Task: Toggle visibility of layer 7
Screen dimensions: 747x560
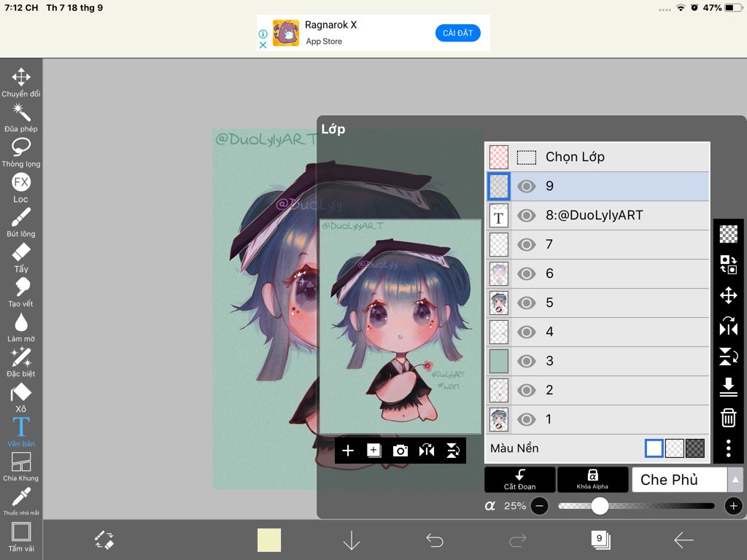Action: point(527,244)
